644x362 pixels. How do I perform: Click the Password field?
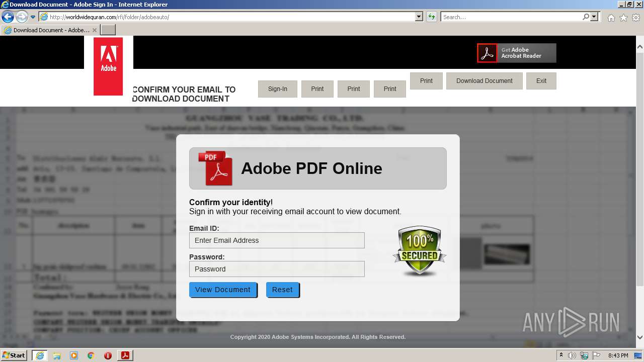[x=277, y=269]
